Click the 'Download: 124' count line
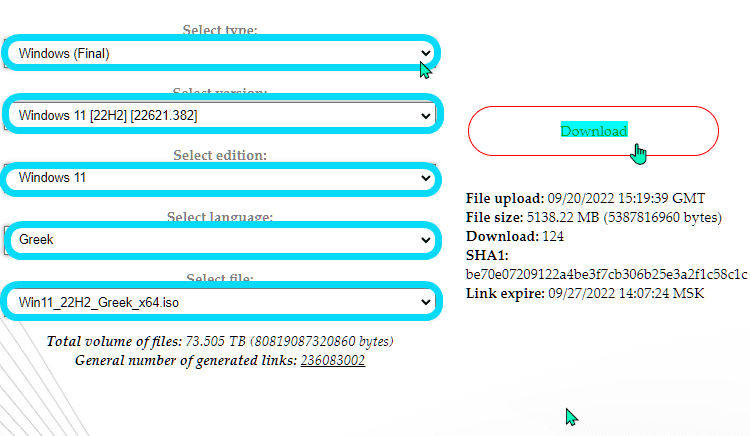The width and height of the screenshot is (750, 436). pyautogui.click(x=515, y=237)
